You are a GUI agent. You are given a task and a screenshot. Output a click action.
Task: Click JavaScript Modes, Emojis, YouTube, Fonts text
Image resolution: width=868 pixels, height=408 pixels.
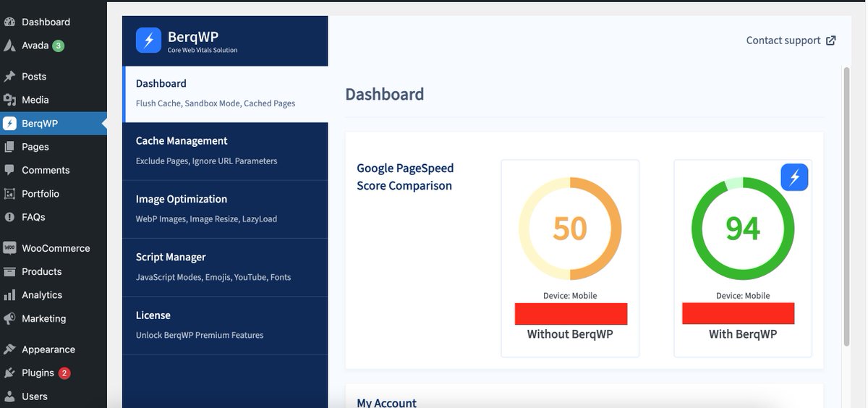[213, 278]
